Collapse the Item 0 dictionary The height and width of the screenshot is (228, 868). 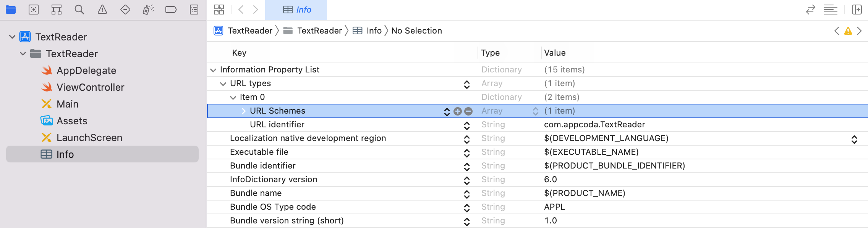click(233, 98)
